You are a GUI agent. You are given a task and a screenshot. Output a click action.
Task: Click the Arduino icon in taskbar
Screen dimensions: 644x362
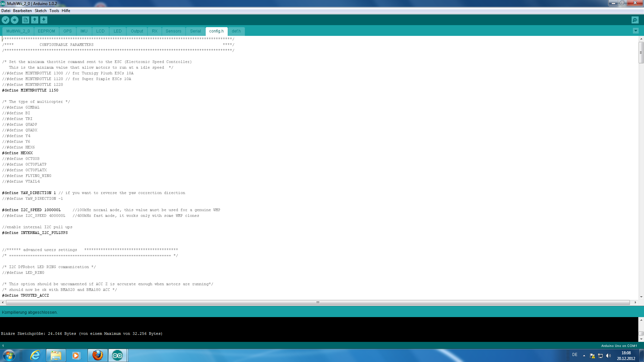tap(117, 355)
